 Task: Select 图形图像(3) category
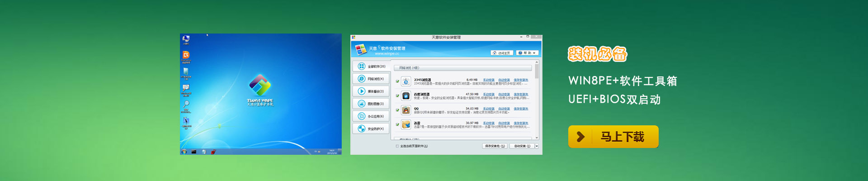pyautogui.click(x=371, y=104)
